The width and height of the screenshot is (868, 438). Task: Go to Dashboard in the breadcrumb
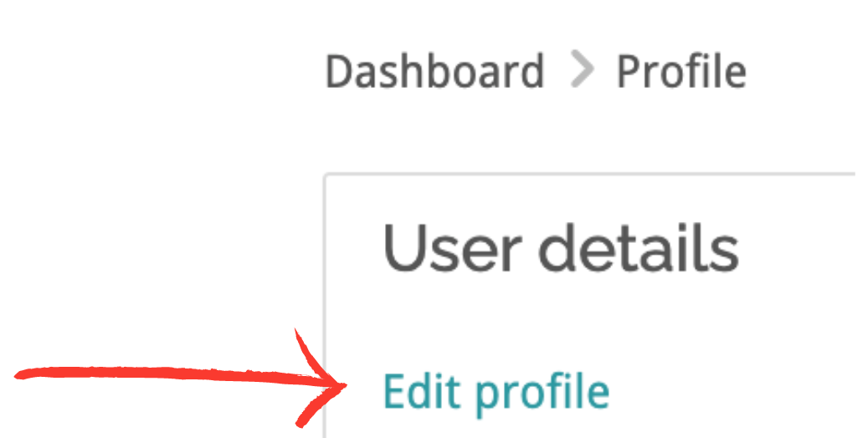click(x=434, y=72)
